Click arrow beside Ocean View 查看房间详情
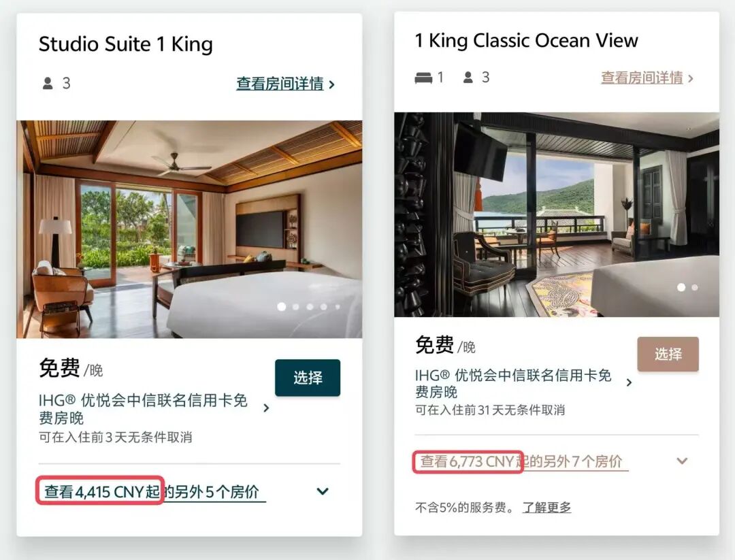This screenshot has width=735, height=560. [690, 78]
